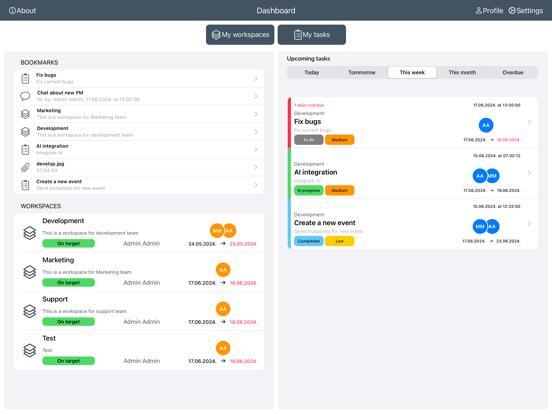The width and height of the screenshot is (552, 414).
Task: Select the Overdue tab
Action: [513, 73]
